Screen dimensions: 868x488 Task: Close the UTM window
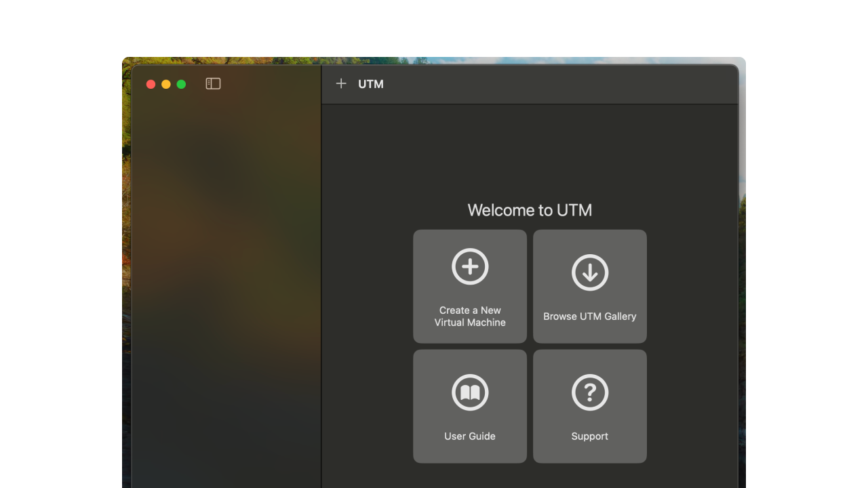(150, 84)
